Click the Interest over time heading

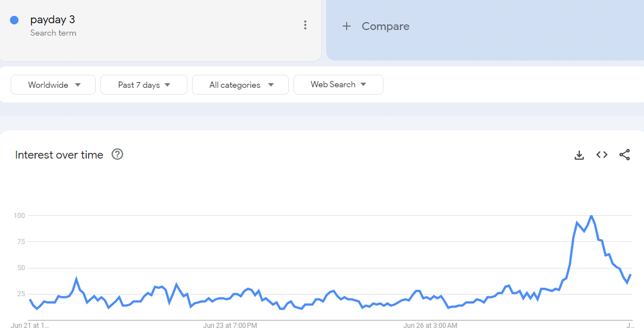click(x=59, y=155)
